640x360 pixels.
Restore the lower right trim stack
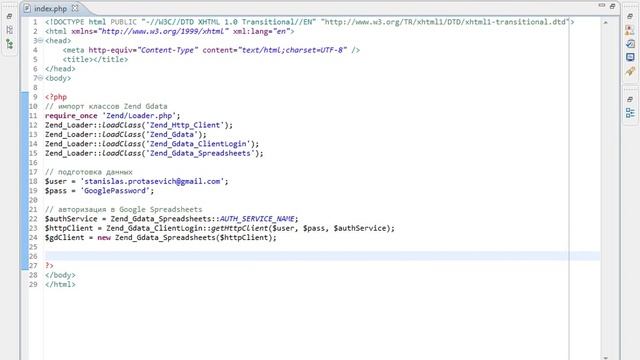[630, 99]
